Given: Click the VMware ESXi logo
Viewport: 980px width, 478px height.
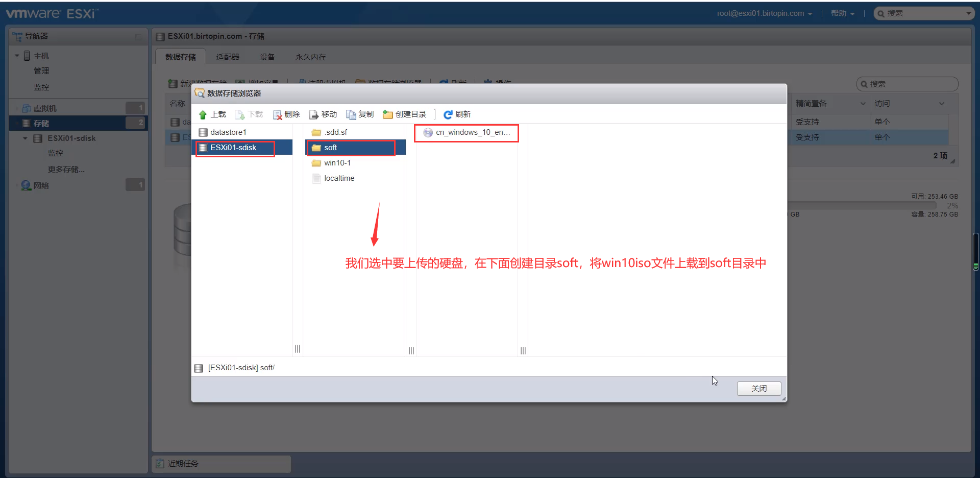Looking at the screenshot, I should point(52,13).
